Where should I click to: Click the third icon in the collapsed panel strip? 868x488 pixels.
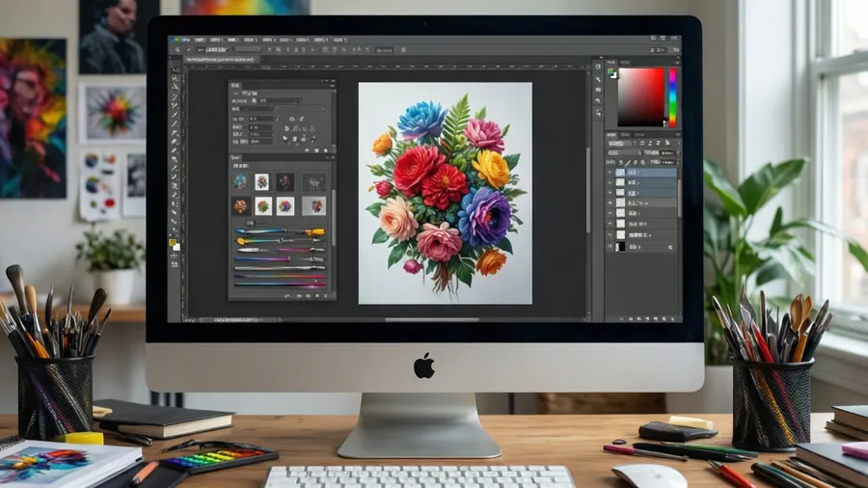tap(598, 90)
